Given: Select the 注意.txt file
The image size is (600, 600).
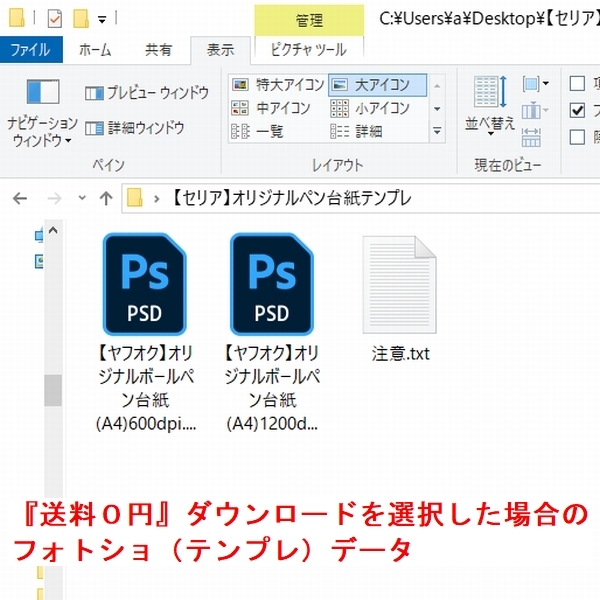Looking at the screenshot, I should (x=400, y=300).
